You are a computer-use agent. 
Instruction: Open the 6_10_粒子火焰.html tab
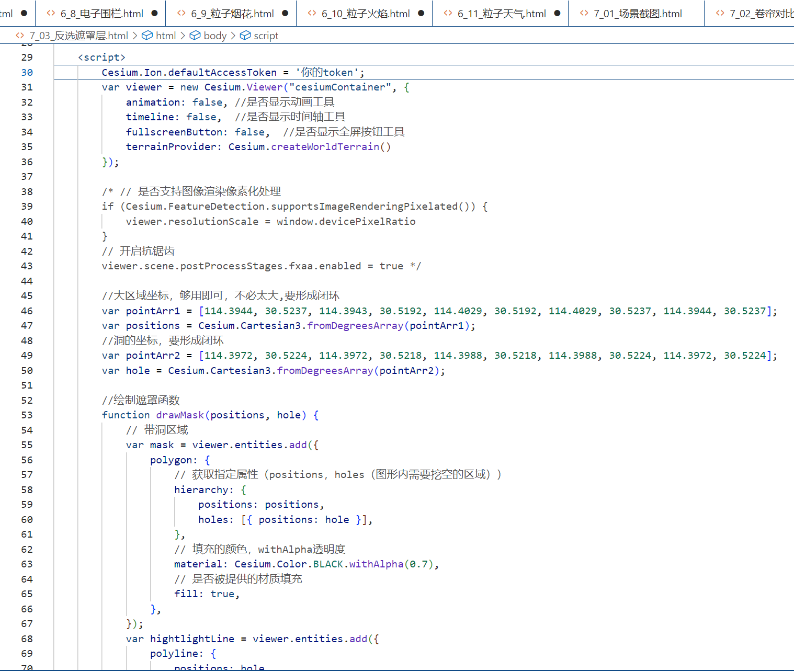click(x=365, y=13)
